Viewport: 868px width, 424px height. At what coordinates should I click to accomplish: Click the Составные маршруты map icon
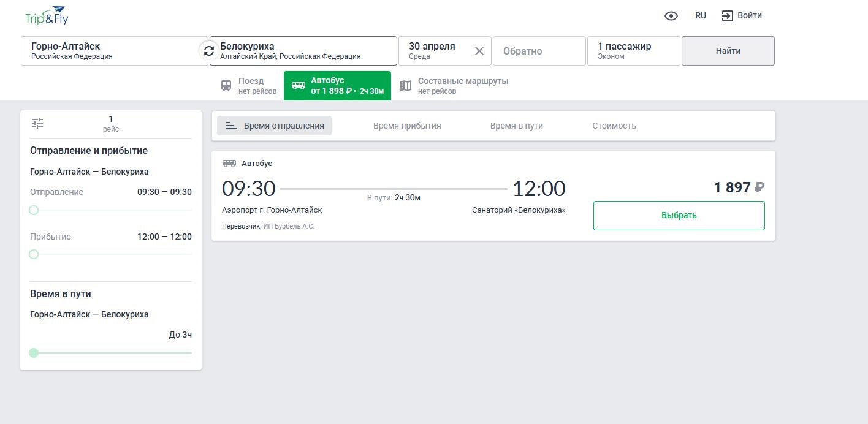tap(406, 86)
